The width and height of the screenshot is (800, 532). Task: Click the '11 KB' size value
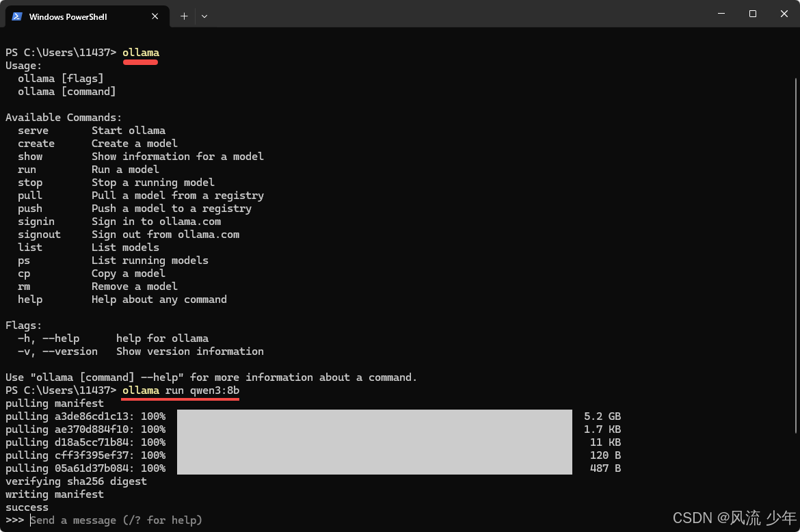(606, 442)
